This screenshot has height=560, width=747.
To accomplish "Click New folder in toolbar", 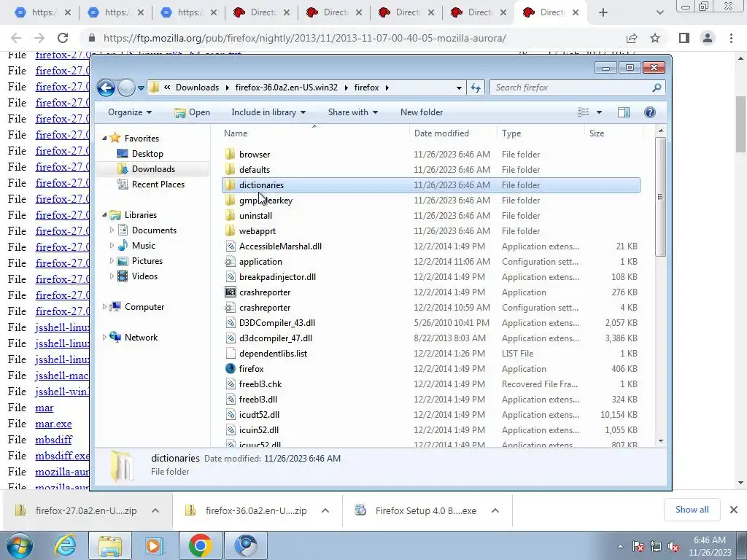I will point(422,112).
